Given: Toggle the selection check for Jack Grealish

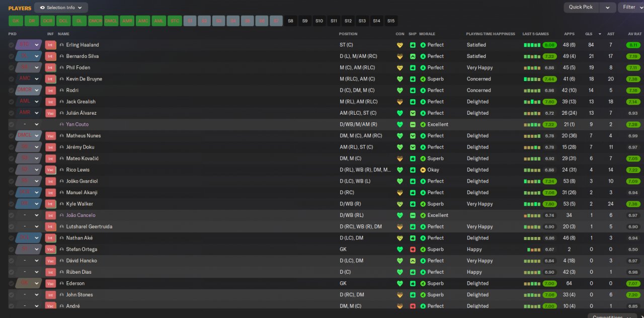Looking at the screenshot, I should pyautogui.click(x=11, y=102).
